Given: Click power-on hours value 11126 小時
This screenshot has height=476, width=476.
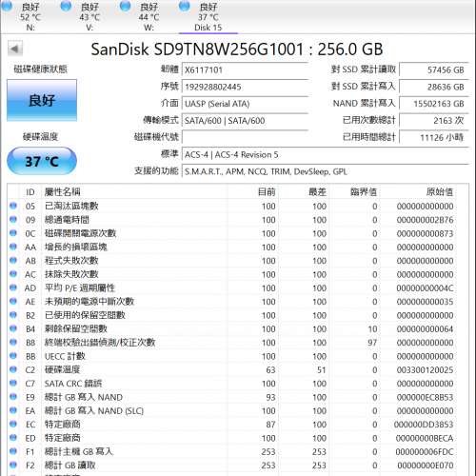Looking at the screenshot, I should (434, 137).
